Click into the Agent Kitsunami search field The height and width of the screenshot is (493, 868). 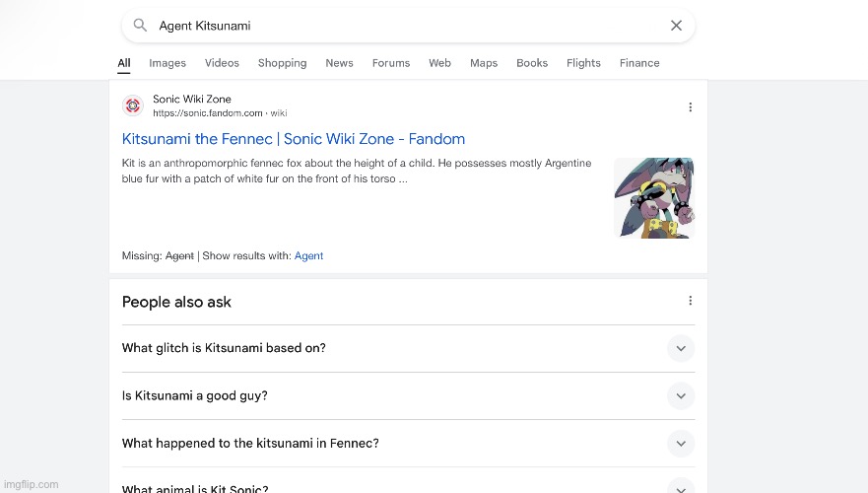(x=410, y=26)
